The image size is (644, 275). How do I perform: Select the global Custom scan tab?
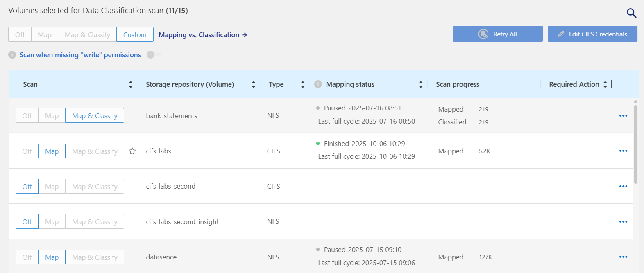coord(135,35)
